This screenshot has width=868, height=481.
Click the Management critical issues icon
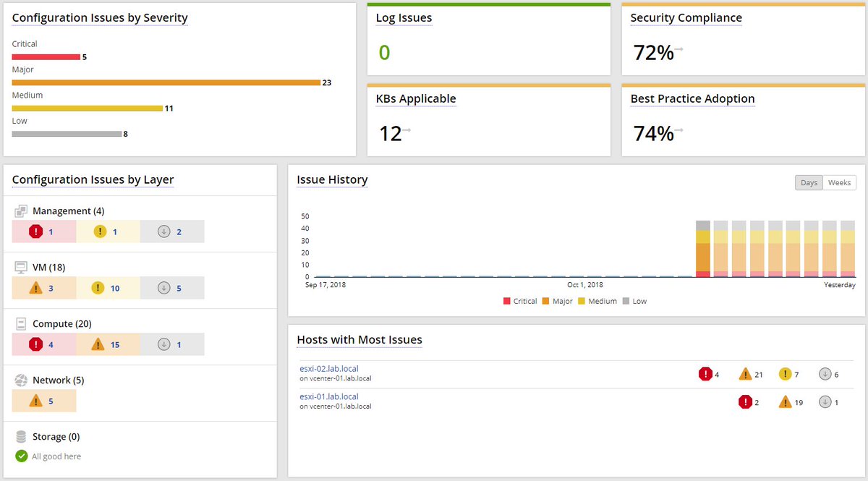click(36, 231)
